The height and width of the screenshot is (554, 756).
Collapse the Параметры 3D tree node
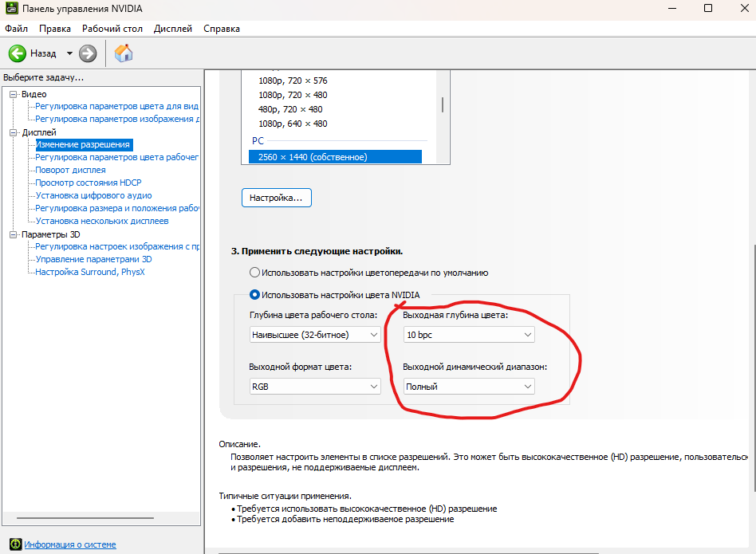coord(14,234)
